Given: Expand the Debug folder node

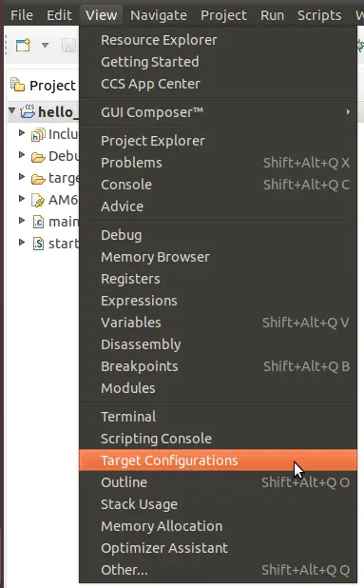Looking at the screenshot, I should (x=22, y=154).
